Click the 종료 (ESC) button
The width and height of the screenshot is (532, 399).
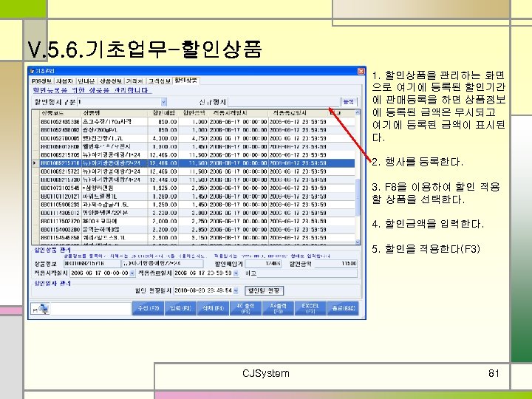pos(344,308)
